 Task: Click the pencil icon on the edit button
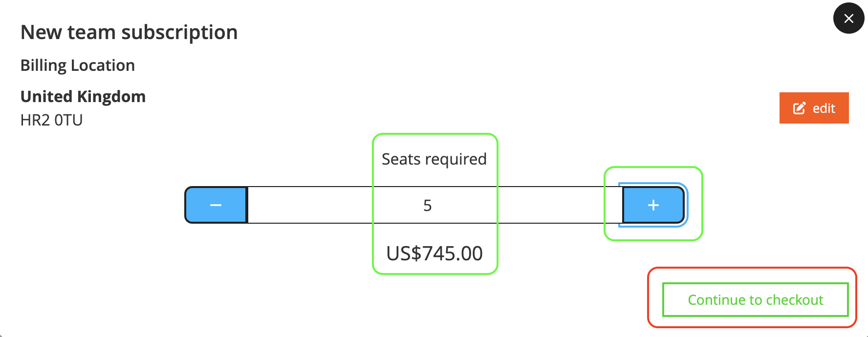(799, 108)
